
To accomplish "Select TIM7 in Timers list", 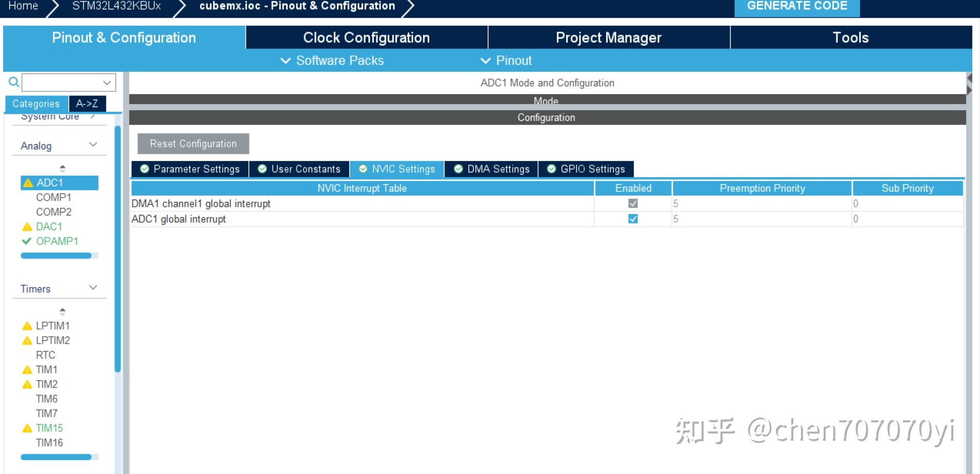I will click(47, 414).
